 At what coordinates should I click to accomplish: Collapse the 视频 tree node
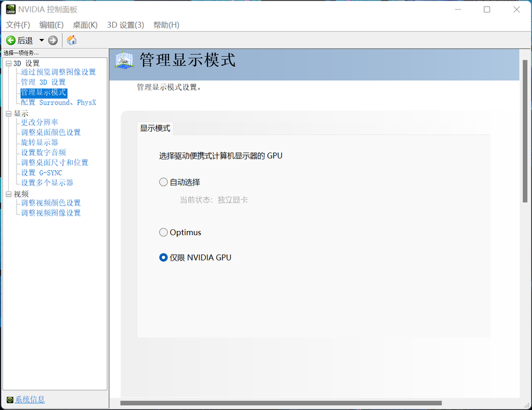(x=8, y=194)
